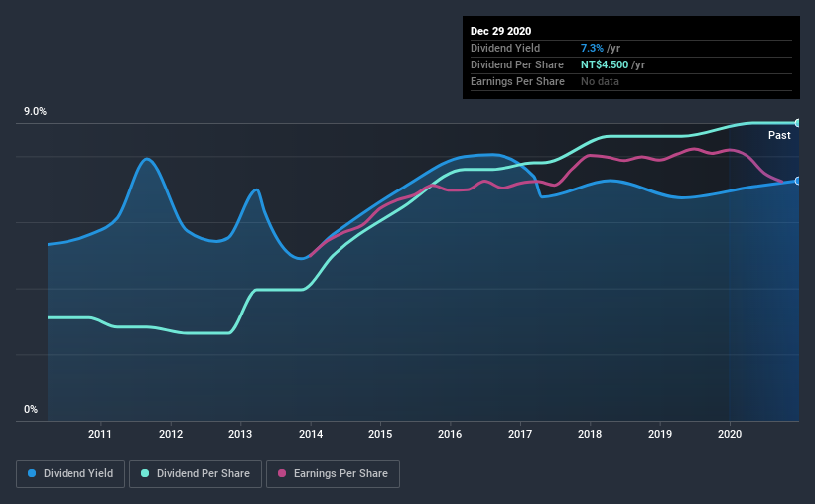Viewport: 815px width, 504px height.
Task: Click the Past label on chart
Action: [779, 135]
